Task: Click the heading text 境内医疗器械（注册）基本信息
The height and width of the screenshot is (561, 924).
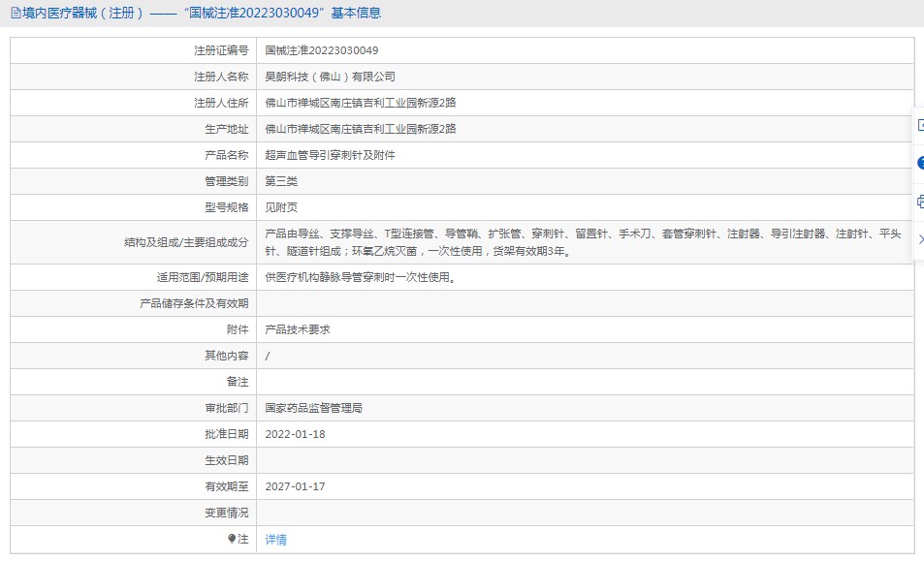Action: point(202,13)
